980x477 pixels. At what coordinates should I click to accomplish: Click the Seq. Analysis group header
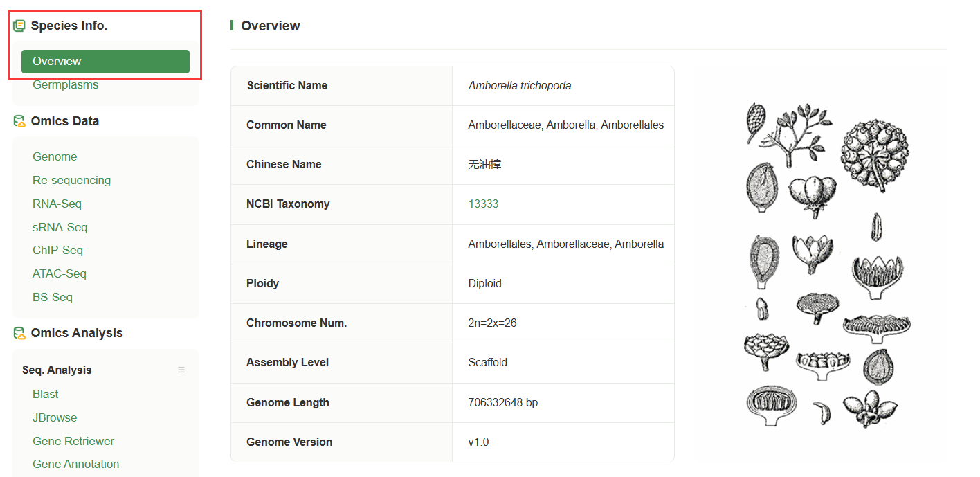57,370
